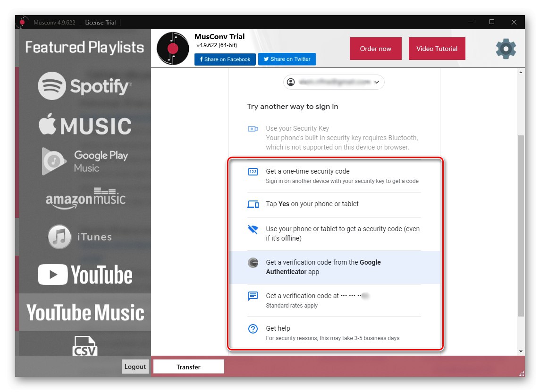Image resolution: width=540 pixels, height=392 pixels.
Task: Click the Logout button
Action: 135,367
